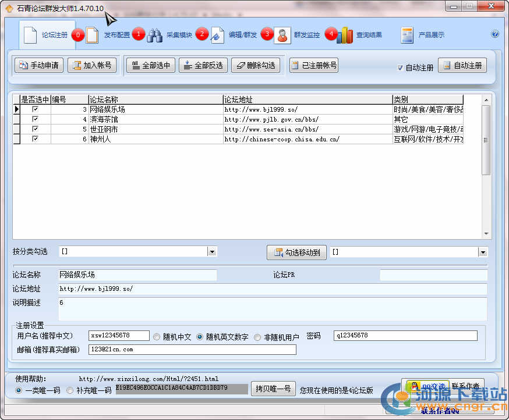
Task: Toggle the 自动注册 checkbox
Action: 400,67
